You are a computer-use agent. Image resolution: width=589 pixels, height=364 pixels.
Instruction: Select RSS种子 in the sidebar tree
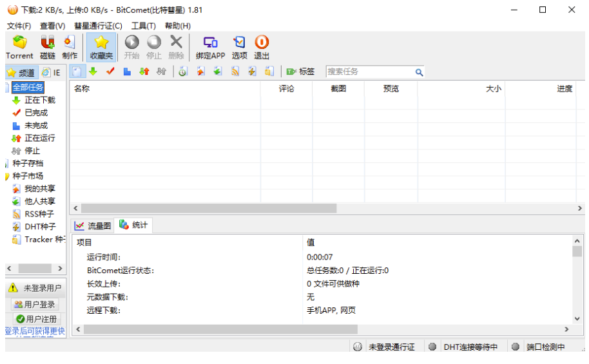point(39,214)
